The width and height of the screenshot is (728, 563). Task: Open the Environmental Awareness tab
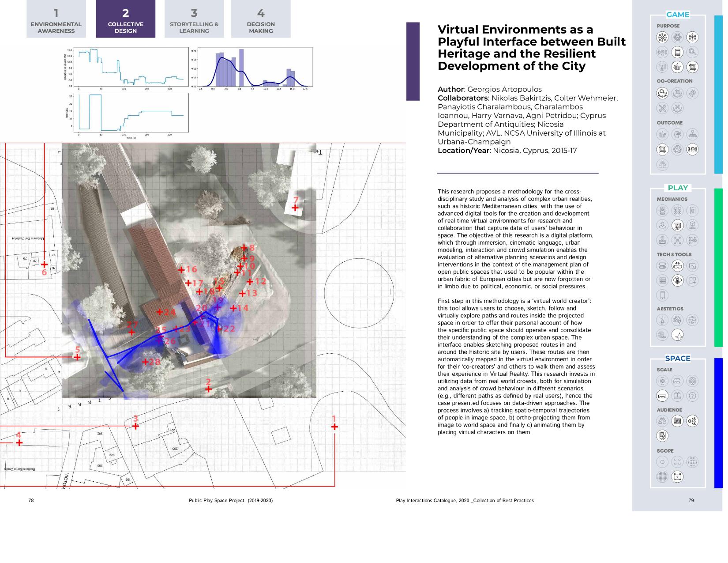tap(56, 19)
